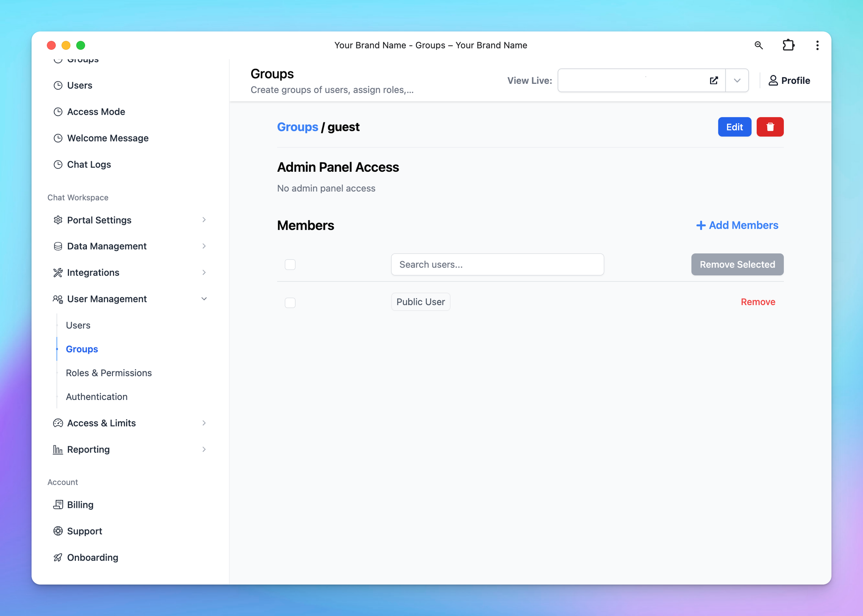Click the blue Edit button
The image size is (863, 616).
(734, 127)
